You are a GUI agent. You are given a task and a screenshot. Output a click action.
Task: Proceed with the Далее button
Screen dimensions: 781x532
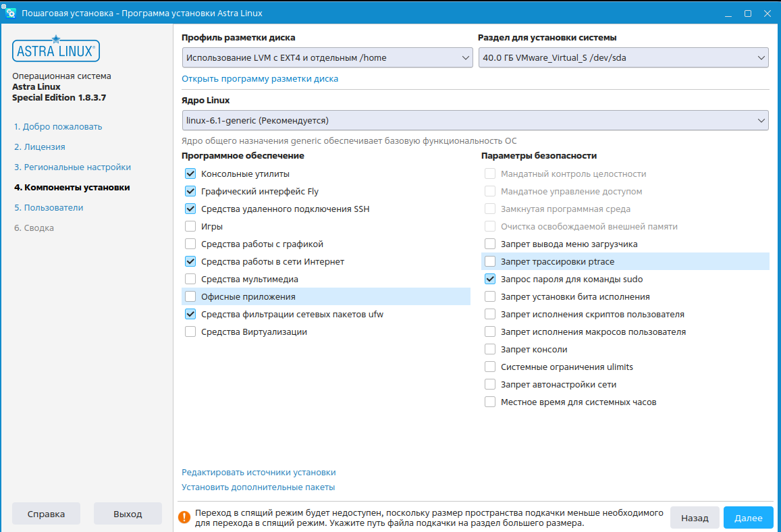(x=748, y=518)
